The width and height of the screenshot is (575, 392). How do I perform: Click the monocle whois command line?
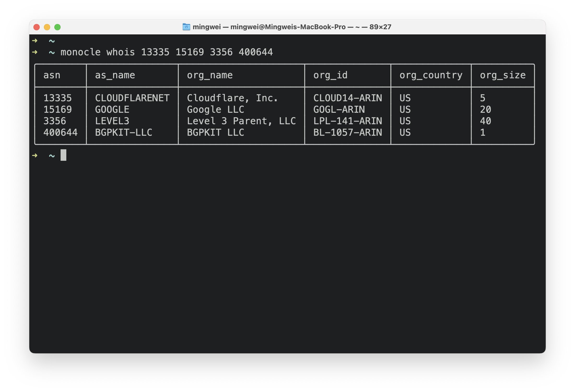point(167,52)
